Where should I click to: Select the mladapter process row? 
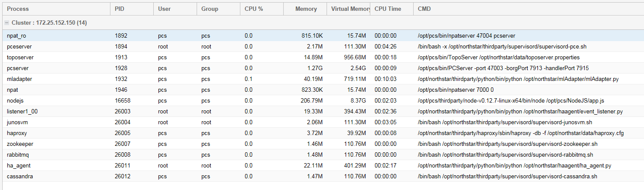19,79
